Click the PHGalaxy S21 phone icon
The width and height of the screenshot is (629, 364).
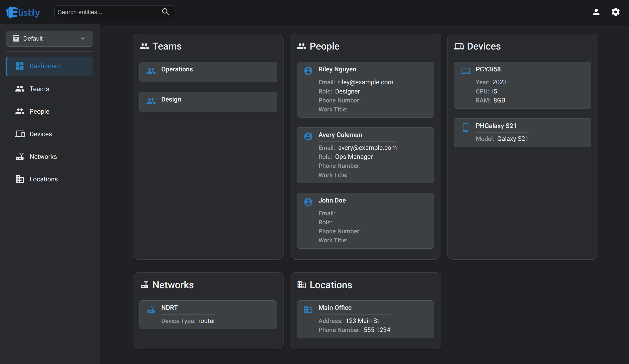(x=465, y=127)
